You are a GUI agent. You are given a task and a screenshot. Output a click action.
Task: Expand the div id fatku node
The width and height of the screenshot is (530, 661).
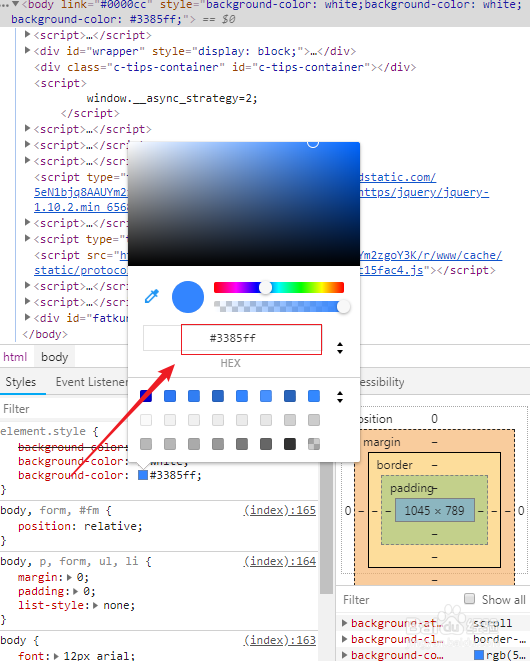click(x=27, y=317)
